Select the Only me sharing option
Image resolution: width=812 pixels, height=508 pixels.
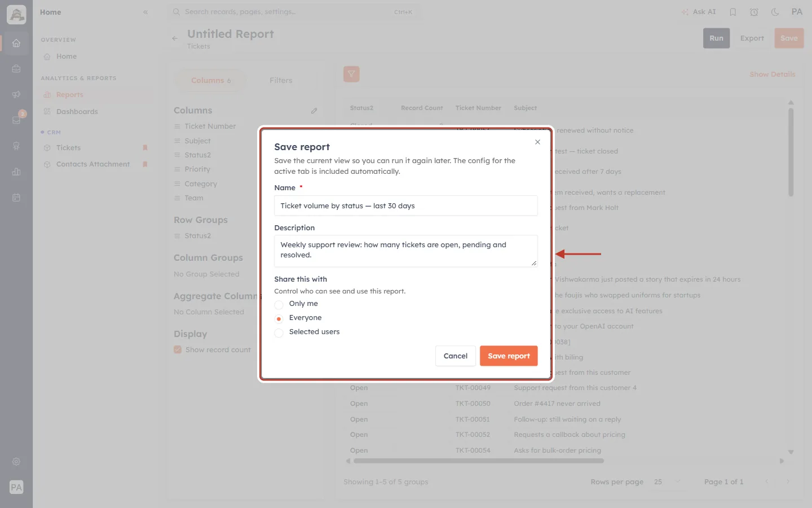(x=279, y=304)
